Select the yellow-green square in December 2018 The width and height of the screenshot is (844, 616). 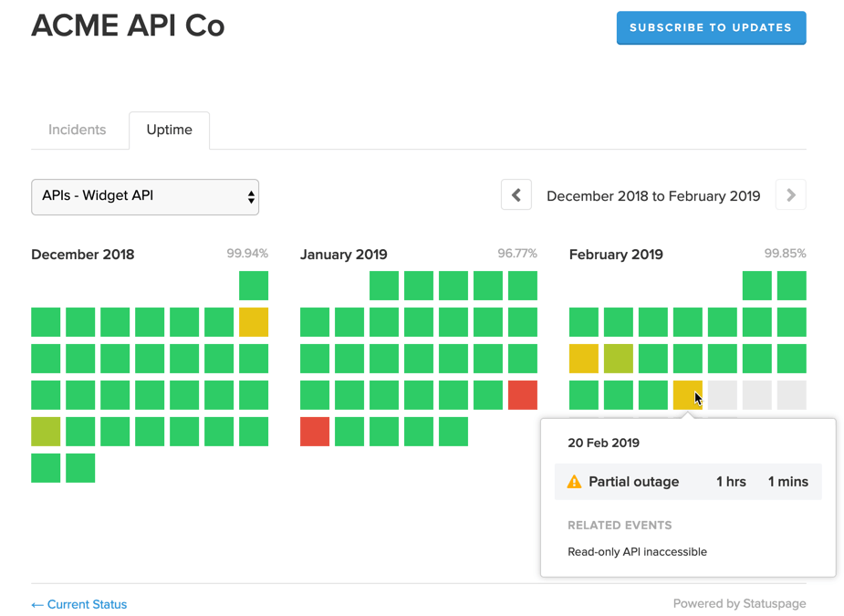46,432
